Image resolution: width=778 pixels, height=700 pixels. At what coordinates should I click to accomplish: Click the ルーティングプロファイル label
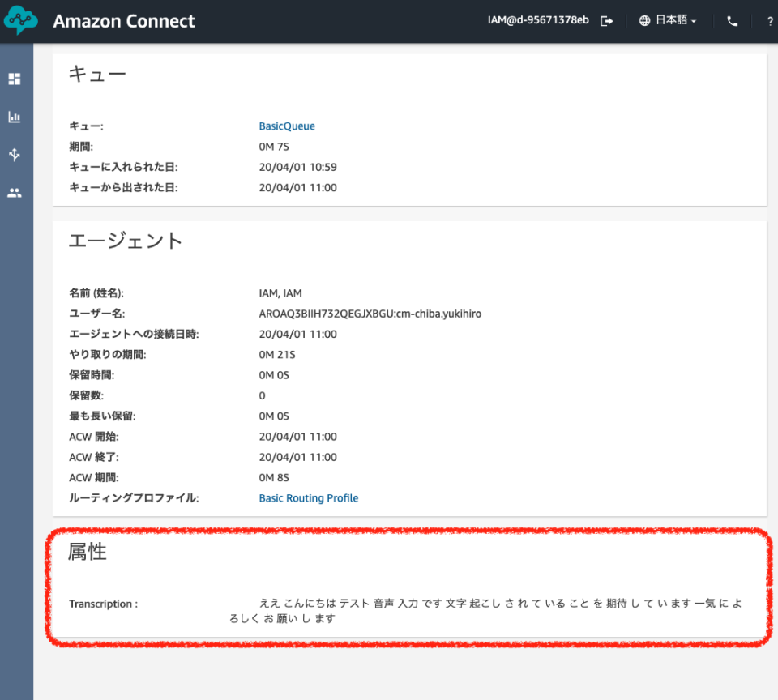(x=134, y=498)
